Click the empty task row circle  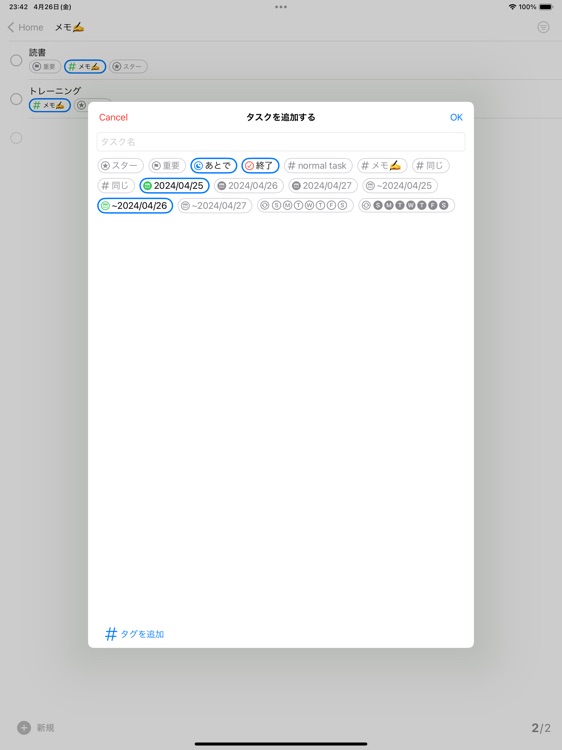coord(16,138)
